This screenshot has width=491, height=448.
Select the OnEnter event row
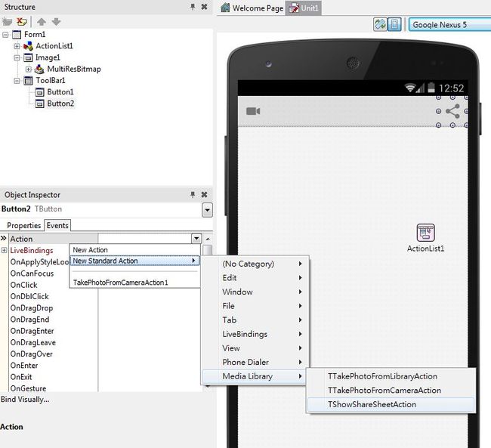click(x=53, y=366)
